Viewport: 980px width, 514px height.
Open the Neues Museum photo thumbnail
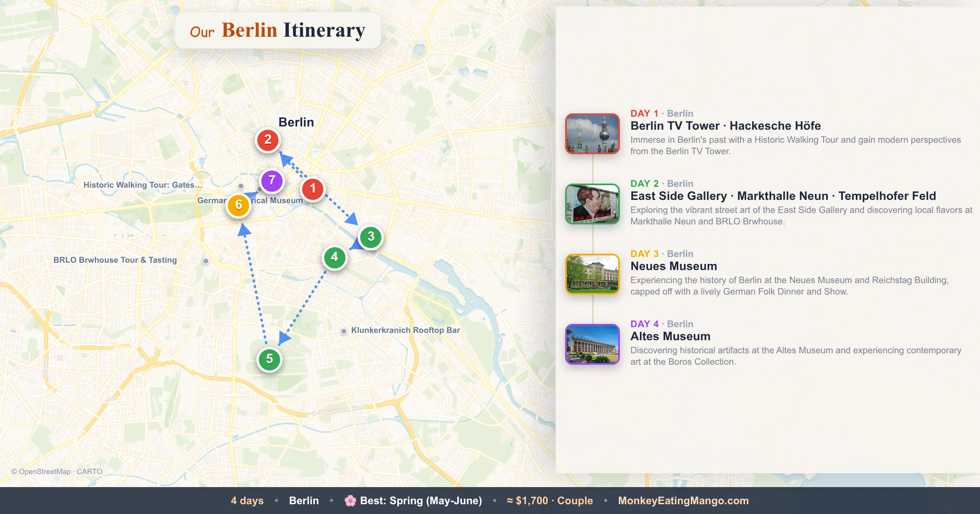click(x=592, y=274)
